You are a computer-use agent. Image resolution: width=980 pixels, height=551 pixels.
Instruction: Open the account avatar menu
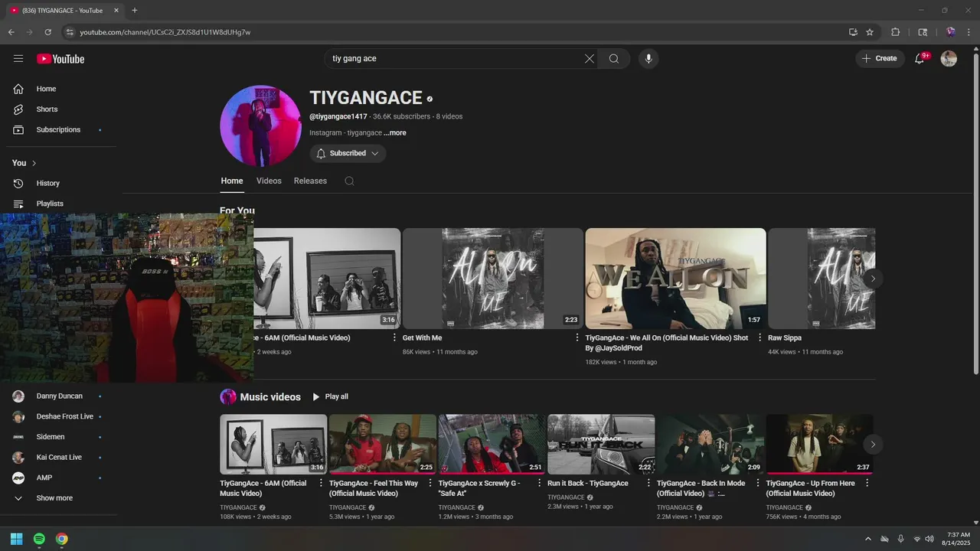(x=949, y=59)
